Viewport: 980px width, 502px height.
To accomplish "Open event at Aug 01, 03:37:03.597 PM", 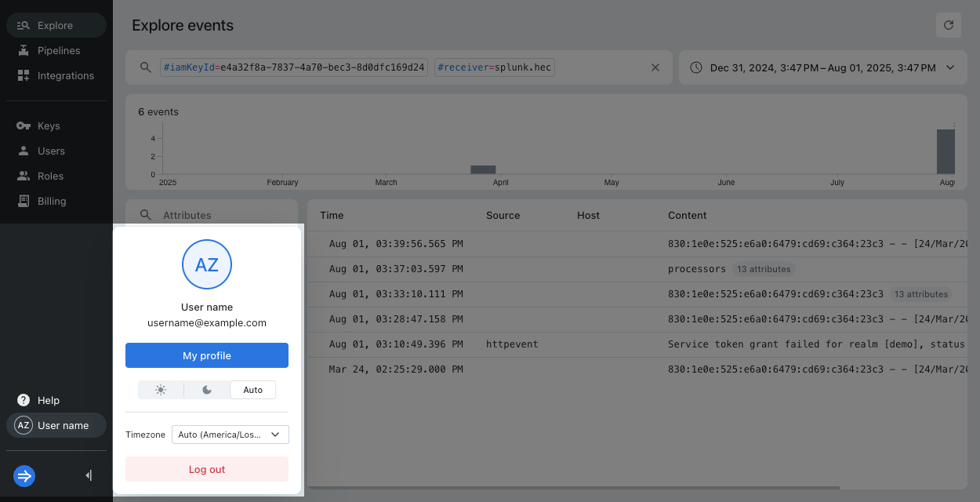I will 637,269.
